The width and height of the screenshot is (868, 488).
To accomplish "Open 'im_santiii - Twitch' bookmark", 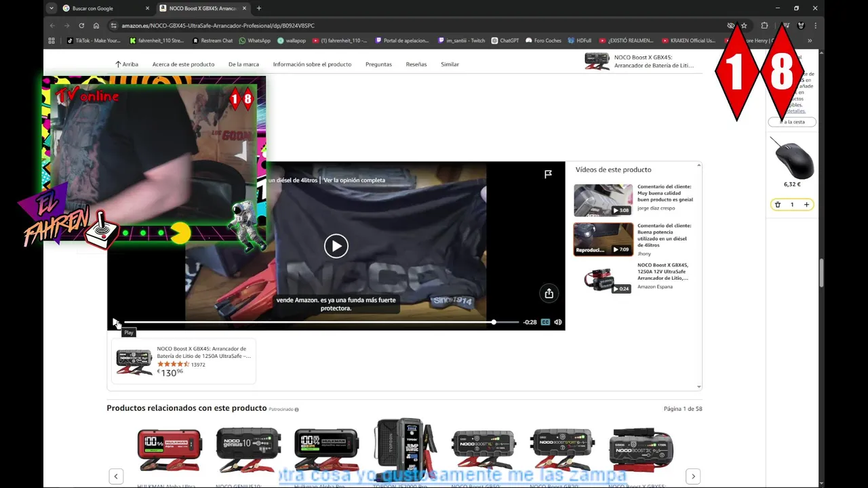I will [461, 41].
